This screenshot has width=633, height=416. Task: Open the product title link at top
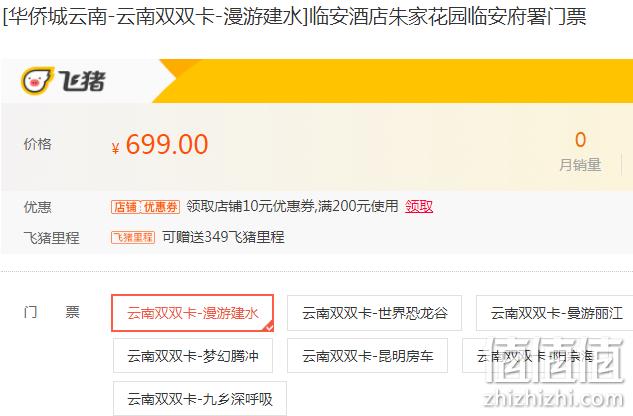tap(294, 17)
